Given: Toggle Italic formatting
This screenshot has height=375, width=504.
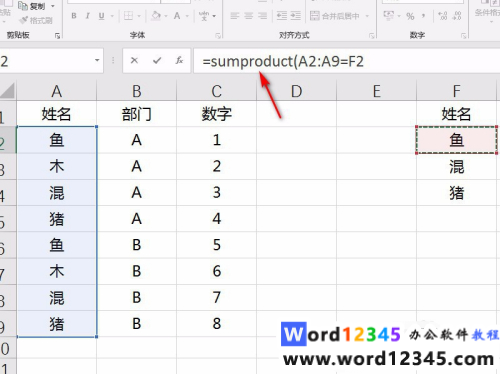Looking at the screenshot, I should pos(88,16).
